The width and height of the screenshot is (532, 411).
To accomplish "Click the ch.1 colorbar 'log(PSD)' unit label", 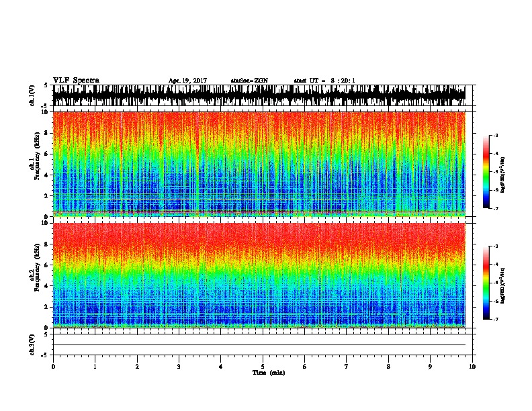I will click(503, 175).
